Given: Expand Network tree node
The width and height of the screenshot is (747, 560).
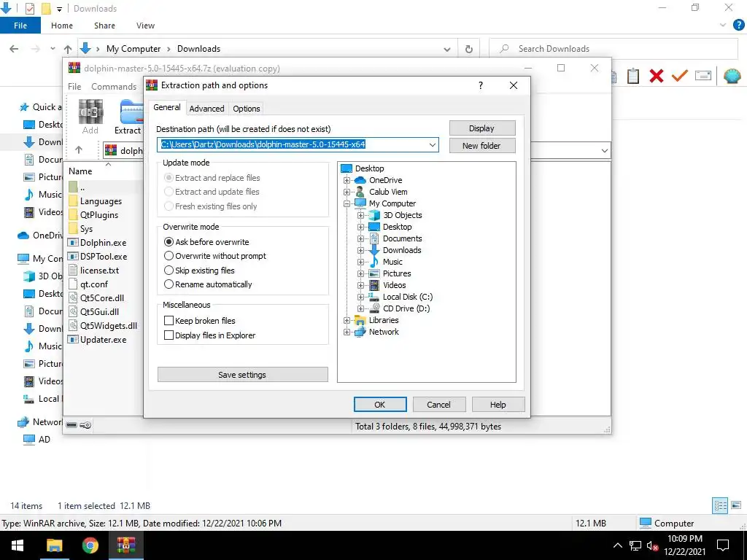Looking at the screenshot, I should click(347, 332).
